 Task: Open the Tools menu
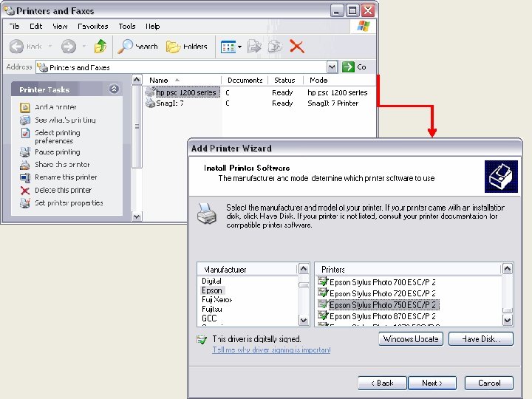coord(127,26)
